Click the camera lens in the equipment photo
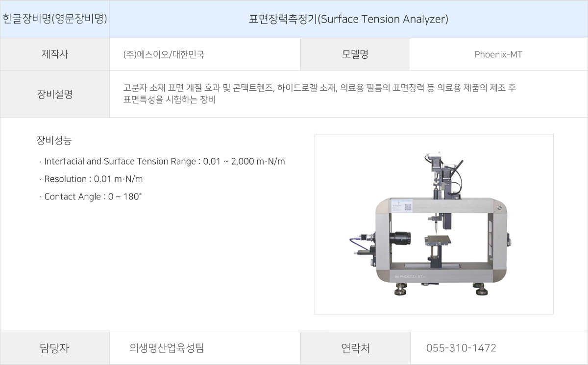Screen dimensions: 588x365 tap(400, 239)
